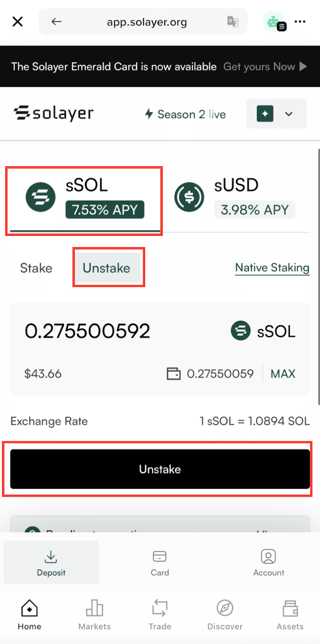
Task: Switch to the Stake tab
Action: [x=36, y=268]
